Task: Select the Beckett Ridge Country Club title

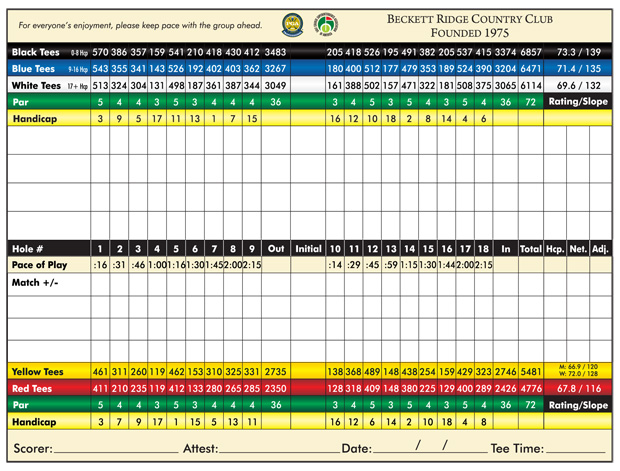Action: pos(470,19)
